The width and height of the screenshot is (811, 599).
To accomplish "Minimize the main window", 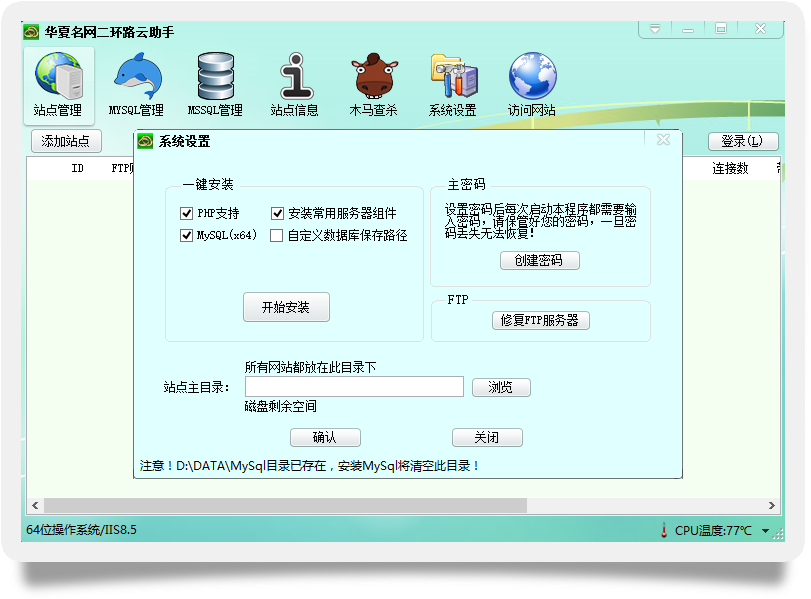I will click(x=688, y=29).
